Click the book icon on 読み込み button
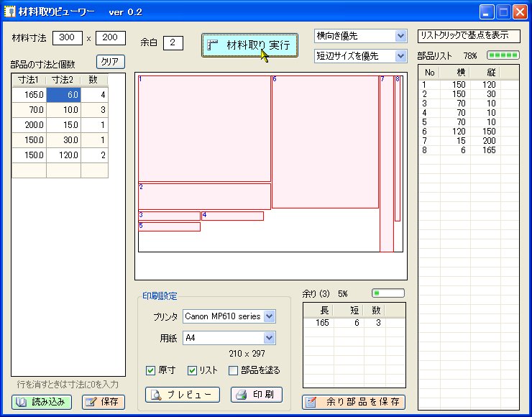Image resolution: width=532 pixels, height=417 pixels. click(x=22, y=403)
